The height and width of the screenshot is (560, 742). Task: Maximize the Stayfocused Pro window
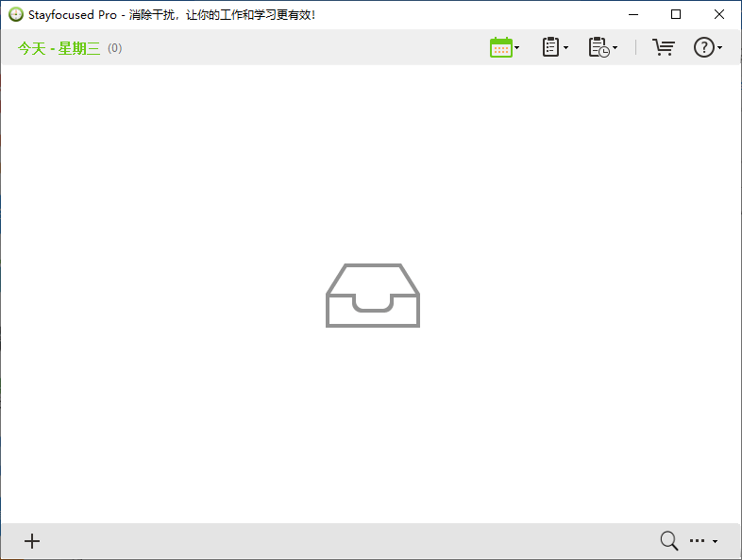click(676, 15)
